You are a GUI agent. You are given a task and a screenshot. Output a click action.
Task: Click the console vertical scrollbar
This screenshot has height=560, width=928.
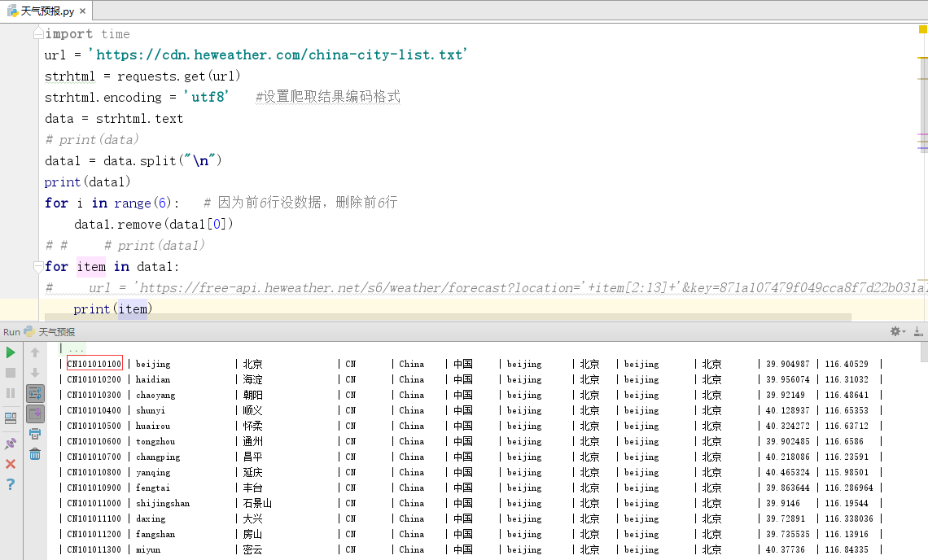pyautogui.click(x=924, y=352)
